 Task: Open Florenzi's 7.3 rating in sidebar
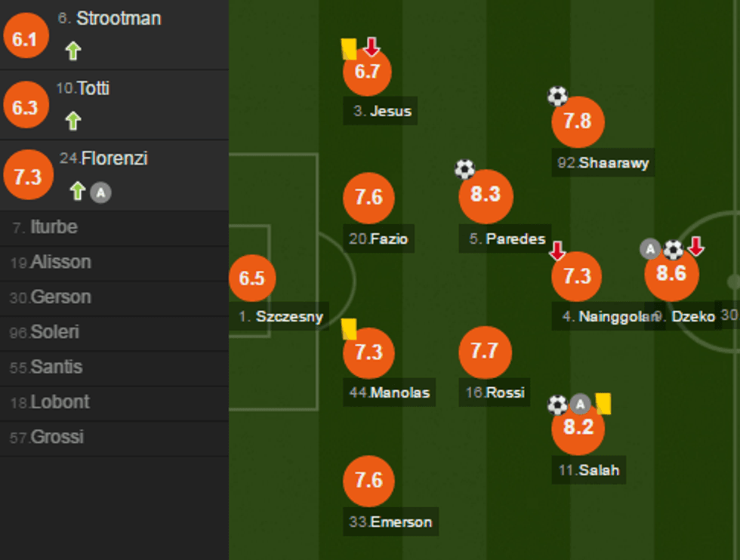pyautogui.click(x=29, y=177)
